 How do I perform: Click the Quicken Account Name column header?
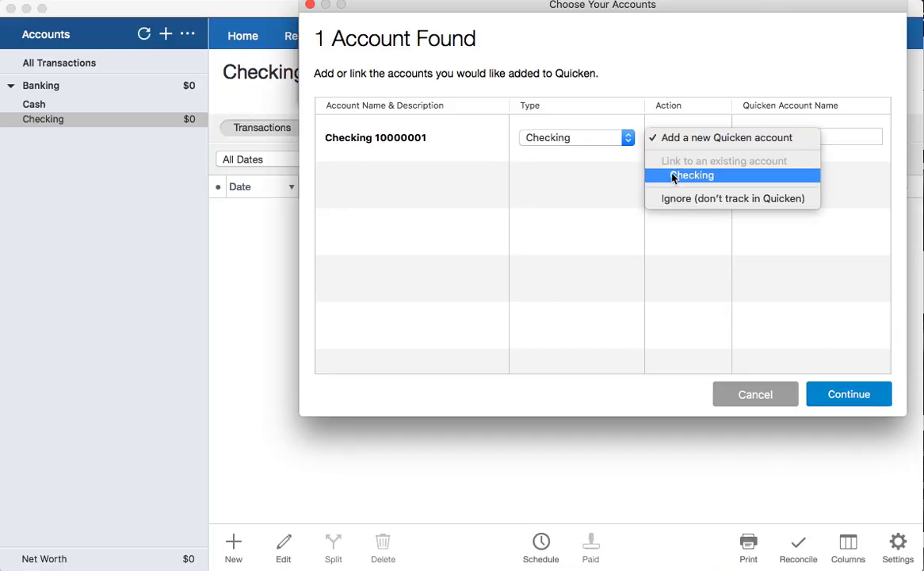tap(789, 105)
